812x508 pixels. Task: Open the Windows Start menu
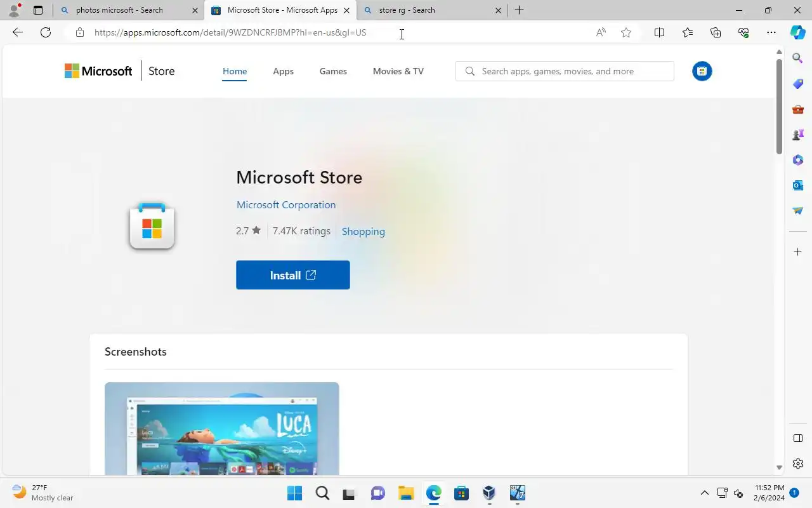click(294, 493)
